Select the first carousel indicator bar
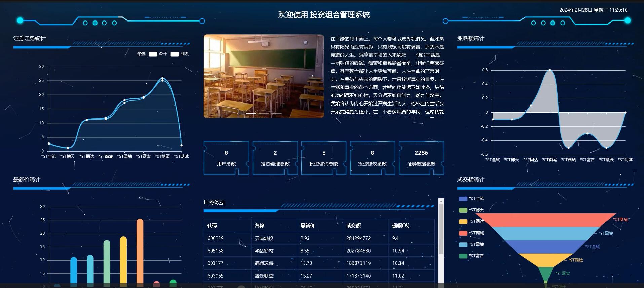Screen dimensions: 644x288 tap(251, 114)
